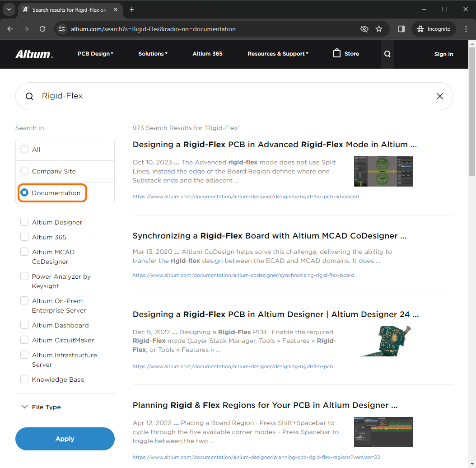Check the Altium Designer filter
The image size is (476, 468).
(24, 222)
